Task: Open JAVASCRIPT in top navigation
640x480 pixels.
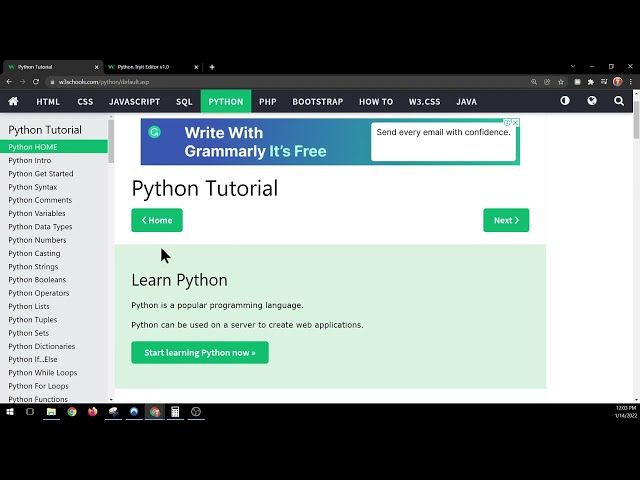Action: pyautogui.click(x=134, y=101)
